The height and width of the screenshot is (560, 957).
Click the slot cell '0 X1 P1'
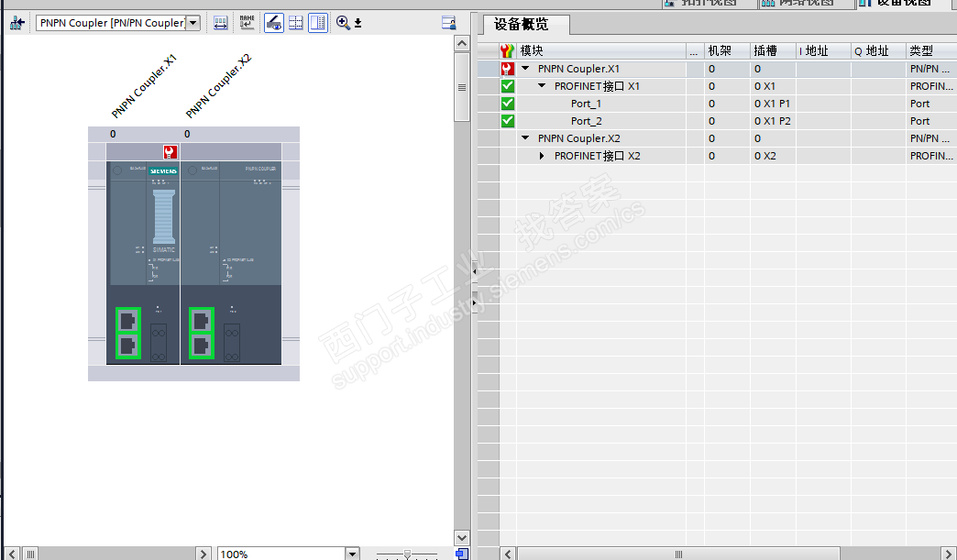[x=772, y=104]
